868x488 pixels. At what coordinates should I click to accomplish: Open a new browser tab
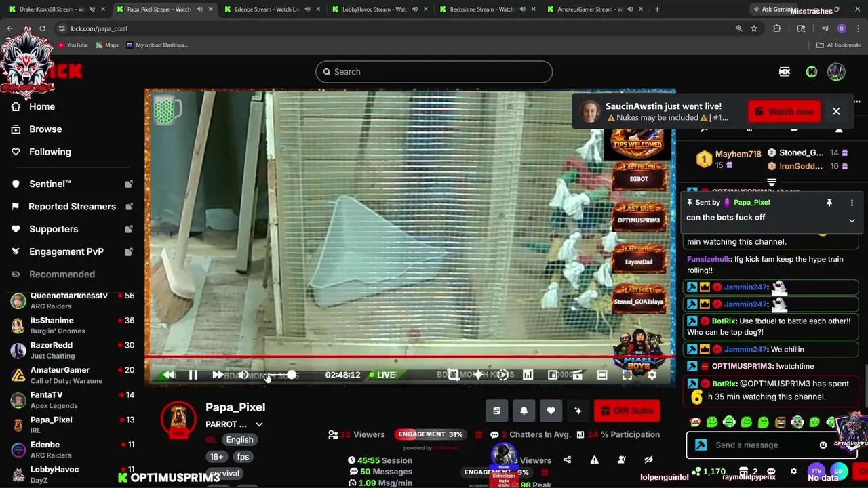[x=657, y=9]
